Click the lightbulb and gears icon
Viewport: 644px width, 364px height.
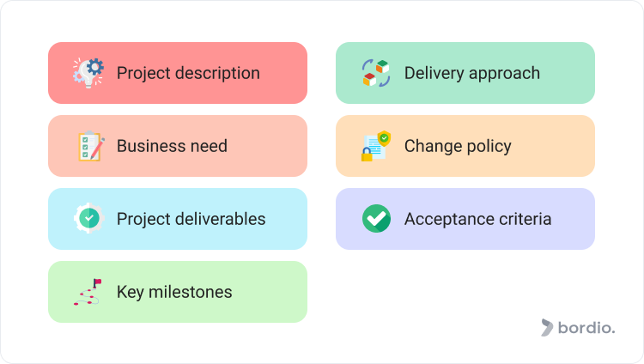[88, 73]
